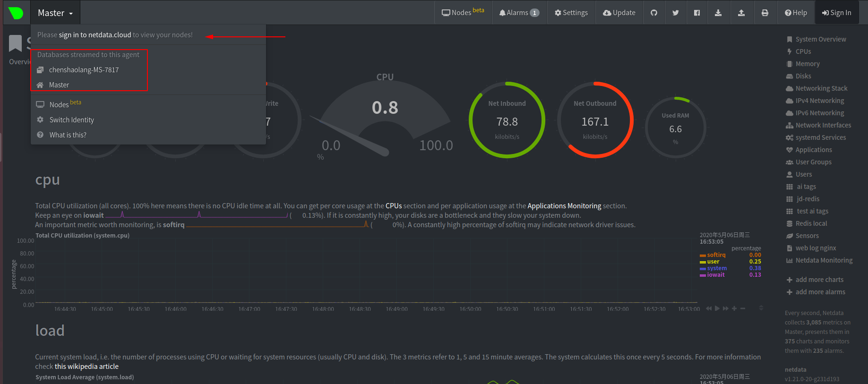Share via the Facebook icon

[x=697, y=13]
